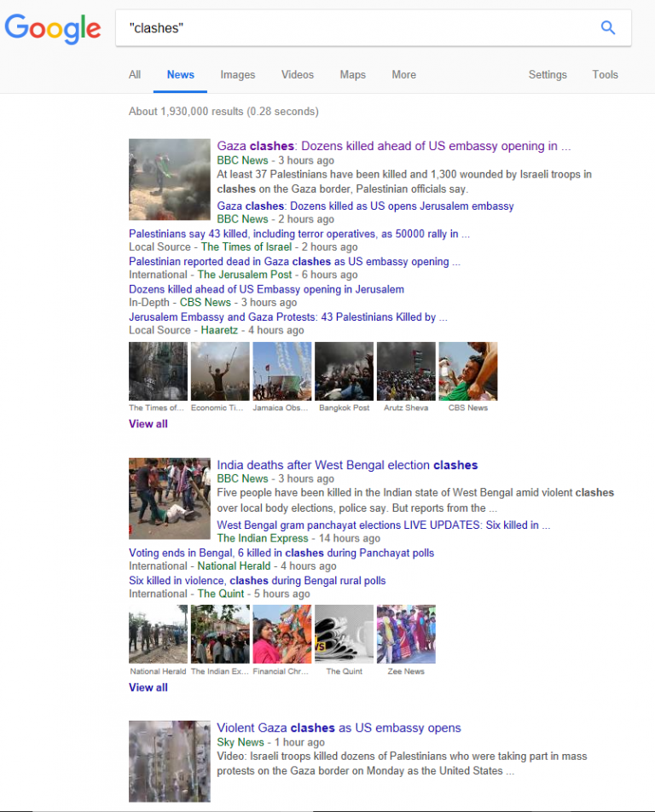Click the Zee News image thumbnail
The width and height of the screenshot is (655, 812).
(x=406, y=634)
